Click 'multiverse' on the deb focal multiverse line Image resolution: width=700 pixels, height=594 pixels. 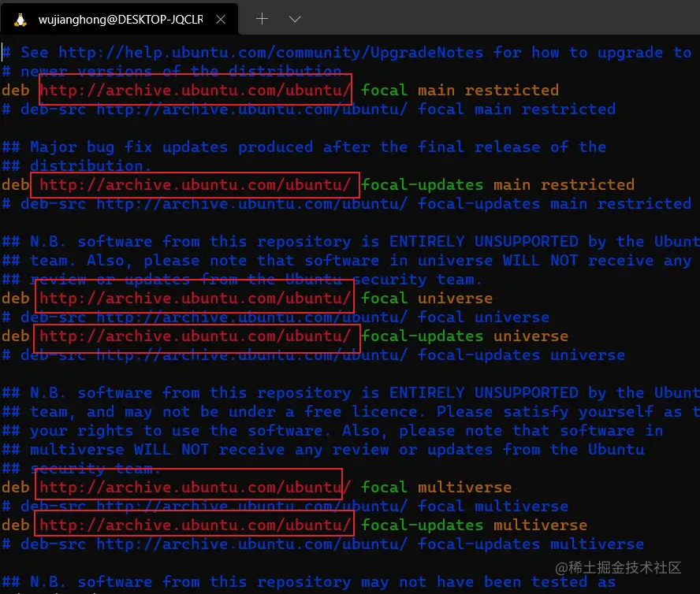click(x=465, y=488)
